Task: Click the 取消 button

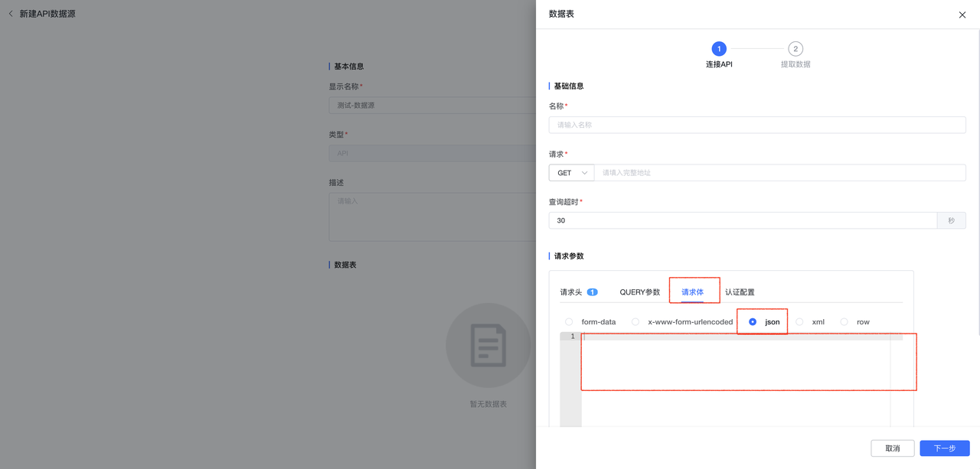Action: pos(892,448)
